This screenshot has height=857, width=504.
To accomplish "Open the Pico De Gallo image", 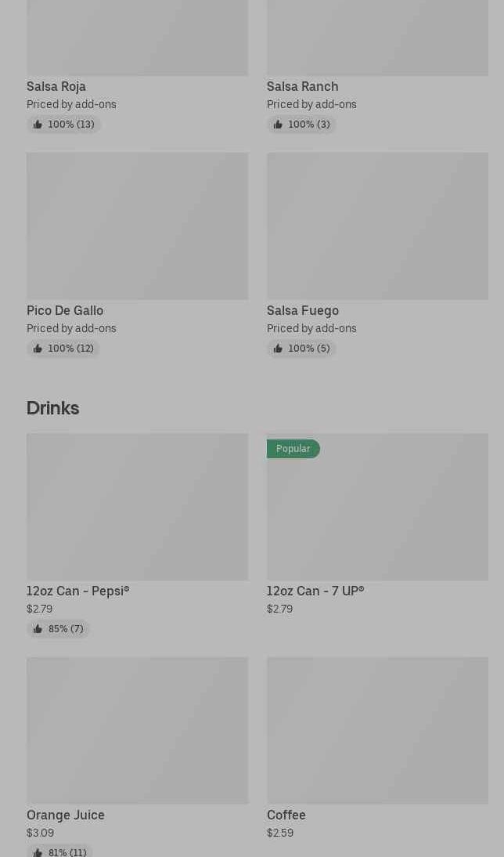I will point(137,226).
